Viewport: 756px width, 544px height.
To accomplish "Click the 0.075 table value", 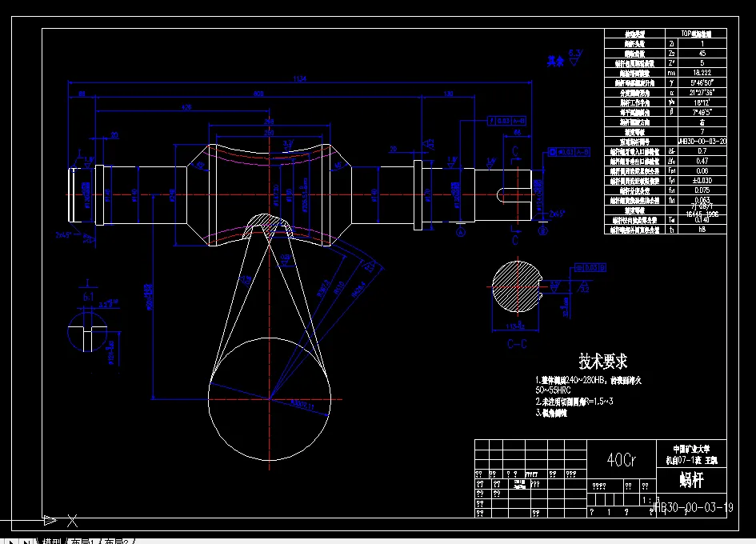I will pos(702,190).
